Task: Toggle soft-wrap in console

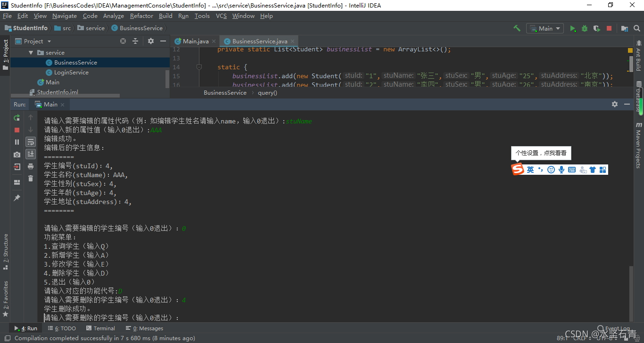Action: click(x=31, y=142)
